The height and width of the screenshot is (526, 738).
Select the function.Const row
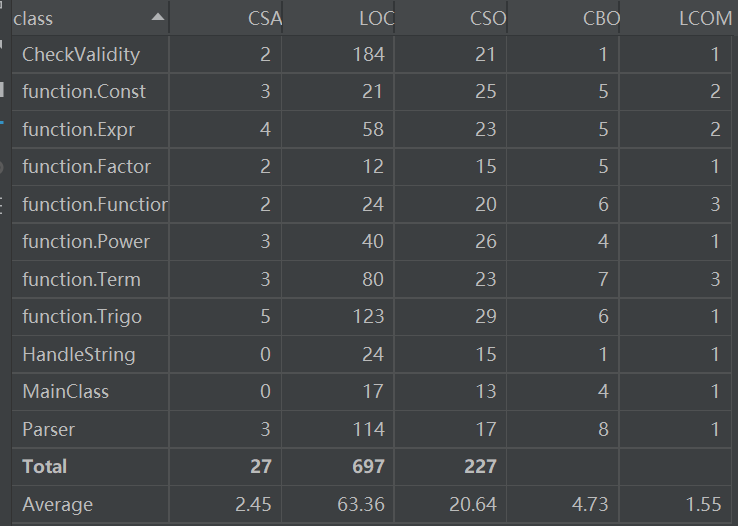84,92
